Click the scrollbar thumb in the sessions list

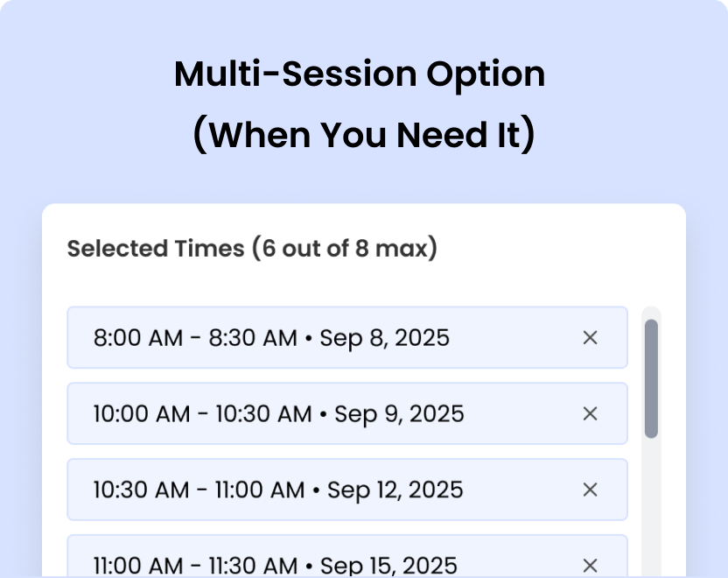[651, 377]
